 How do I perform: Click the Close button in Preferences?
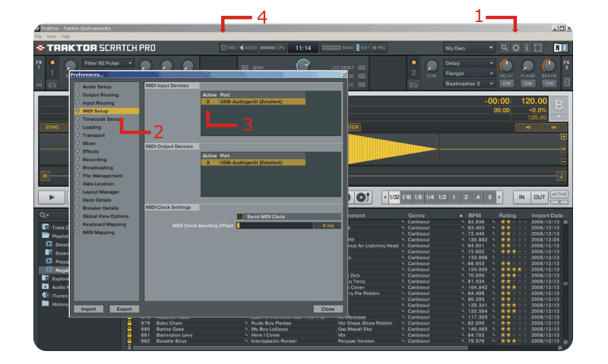tap(328, 309)
